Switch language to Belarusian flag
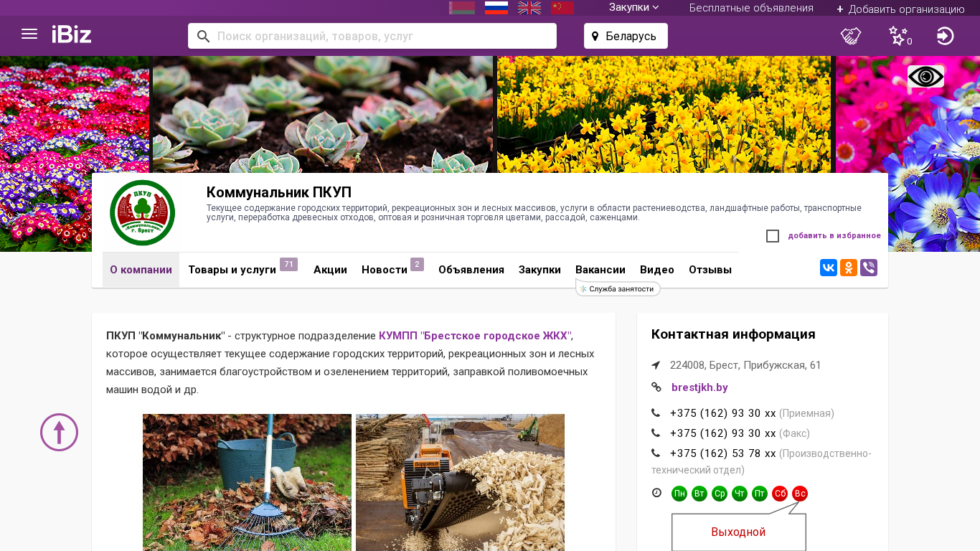 pos(462,8)
